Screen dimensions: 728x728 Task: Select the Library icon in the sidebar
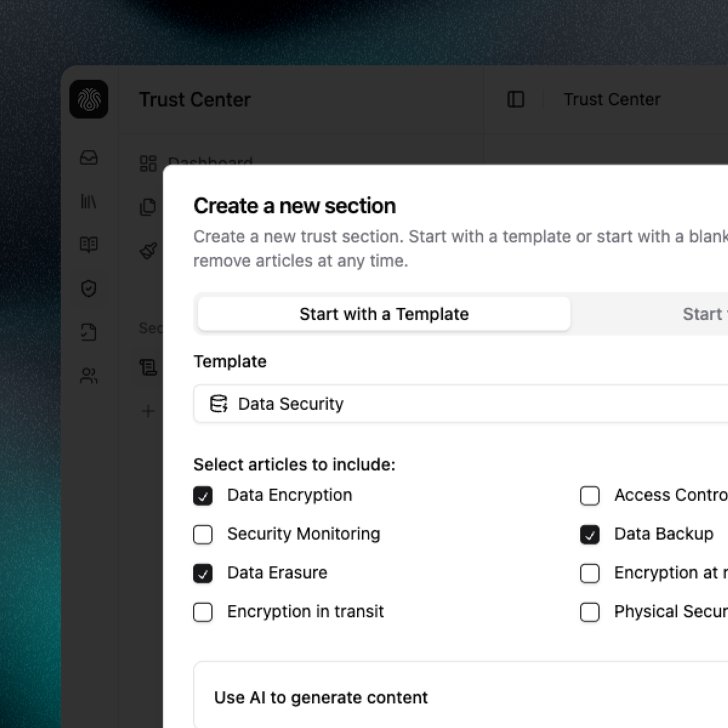89,202
